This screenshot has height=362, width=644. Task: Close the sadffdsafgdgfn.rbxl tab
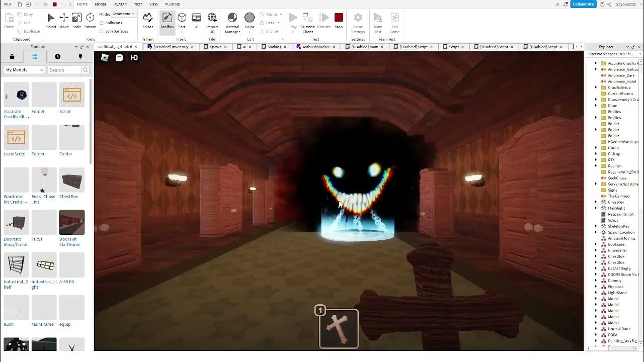[136, 47]
